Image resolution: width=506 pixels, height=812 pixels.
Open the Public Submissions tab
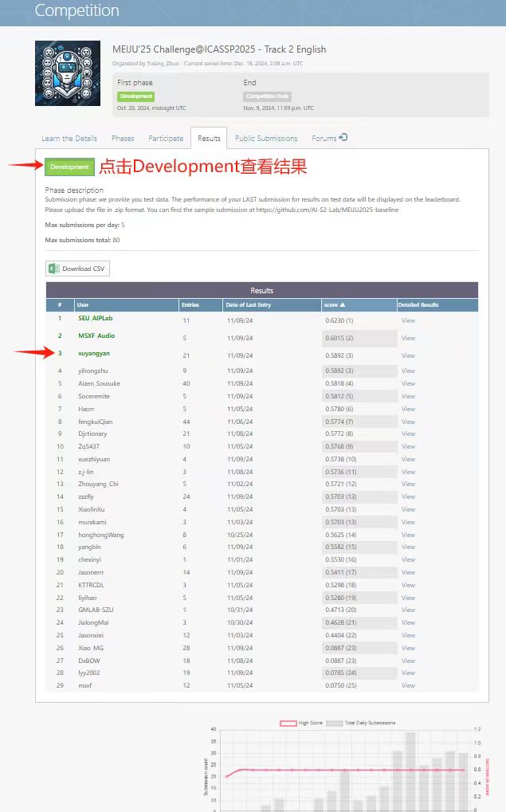266,139
